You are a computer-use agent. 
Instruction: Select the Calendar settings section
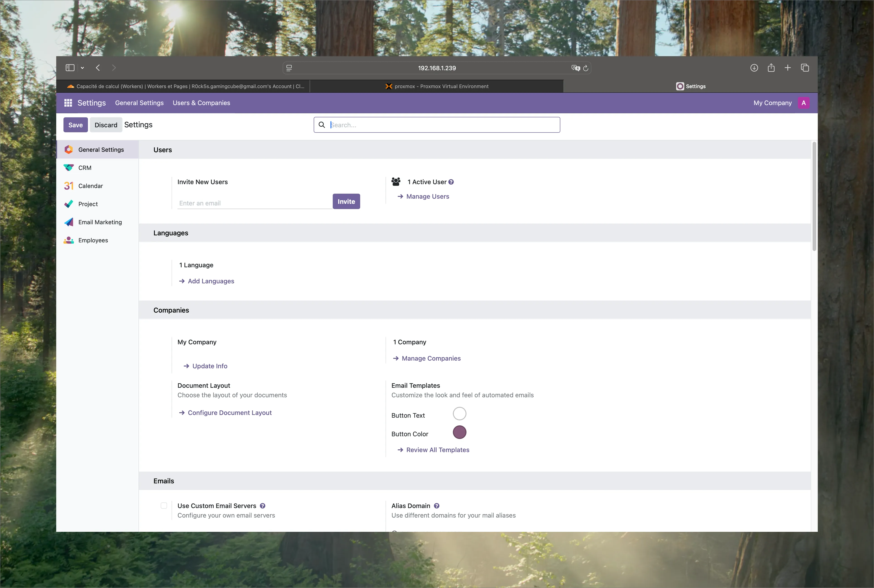click(x=90, y=186)
